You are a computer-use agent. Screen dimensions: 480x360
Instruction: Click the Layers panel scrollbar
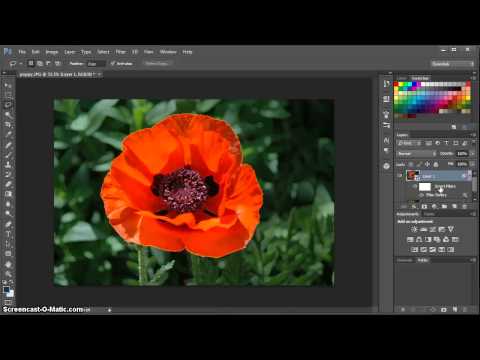[474, 185]
